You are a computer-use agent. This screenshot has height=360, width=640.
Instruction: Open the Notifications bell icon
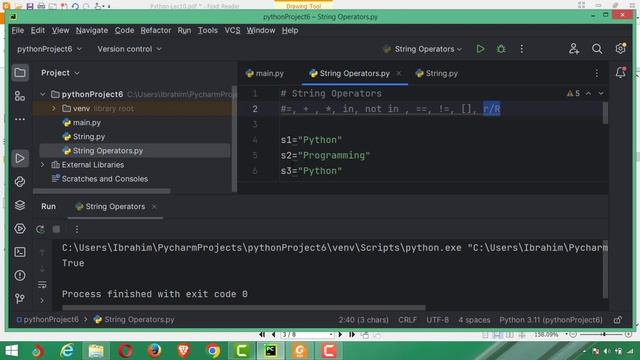[x=620, y=73]
